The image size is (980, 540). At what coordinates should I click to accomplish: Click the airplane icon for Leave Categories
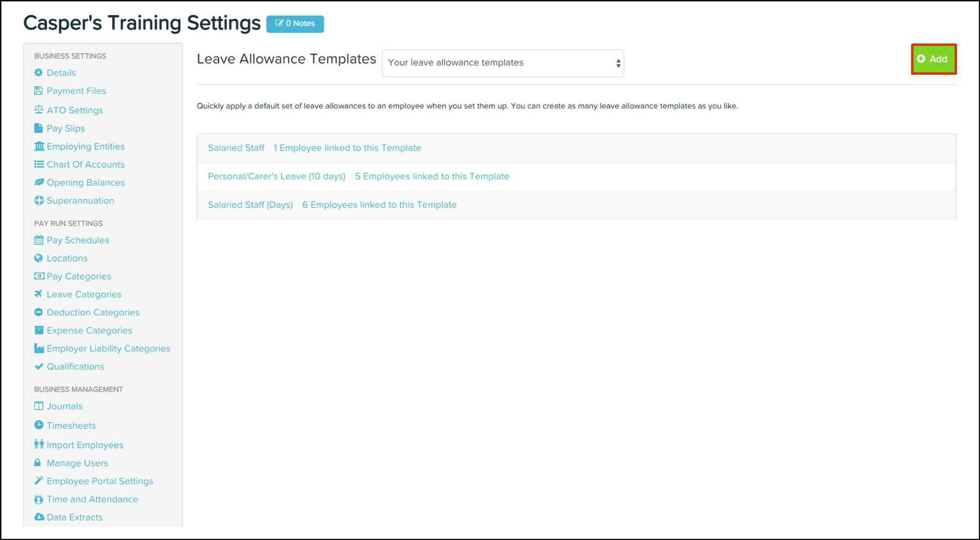[x=39, y=294]
